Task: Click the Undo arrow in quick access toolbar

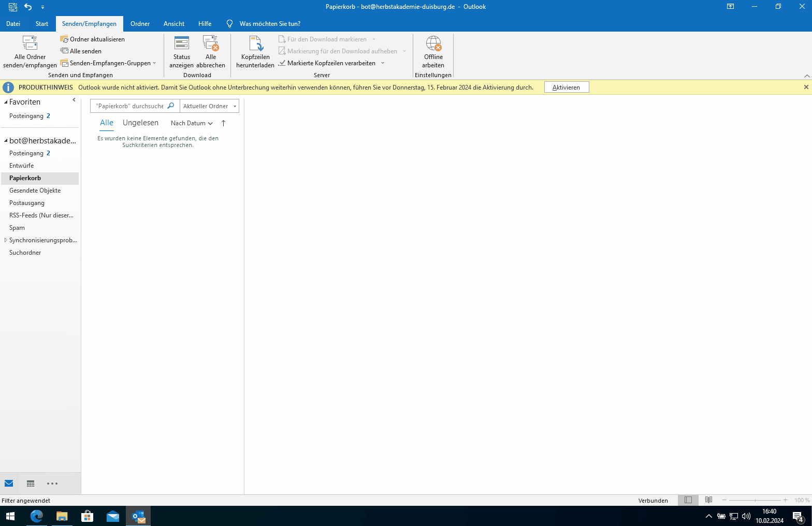Action: [x=28, y=7]
